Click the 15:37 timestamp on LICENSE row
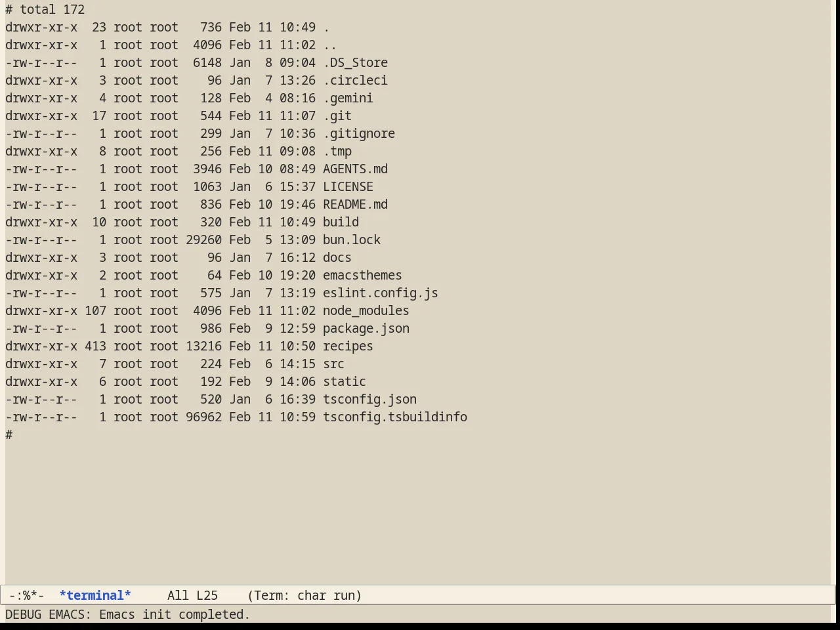Screen dimensions: 840x630 [297, 186]
